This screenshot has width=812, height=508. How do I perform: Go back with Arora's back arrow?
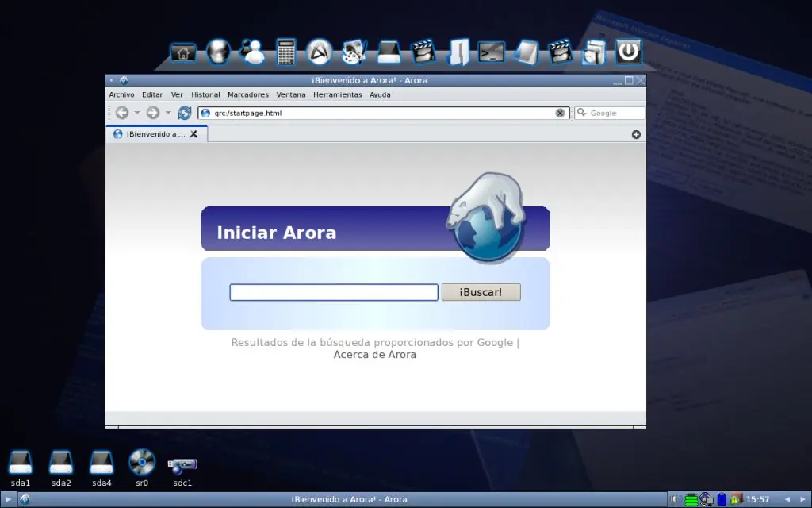[121, 113]
